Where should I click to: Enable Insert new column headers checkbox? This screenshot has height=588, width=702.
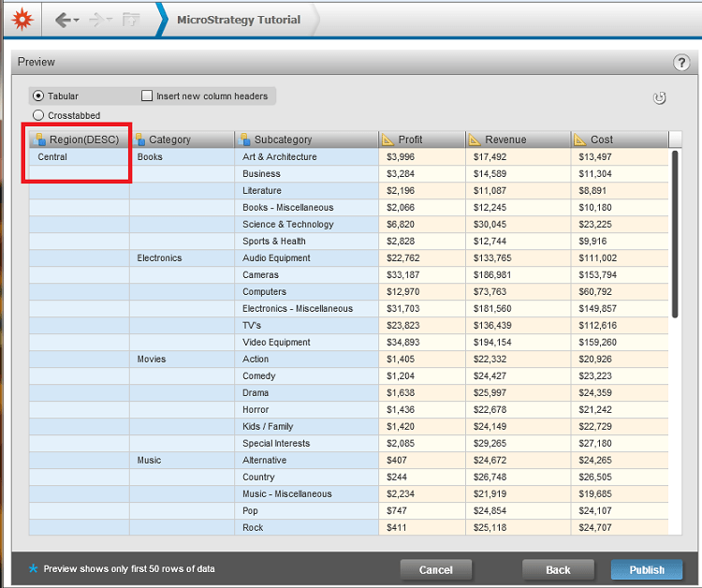point(147,96)
